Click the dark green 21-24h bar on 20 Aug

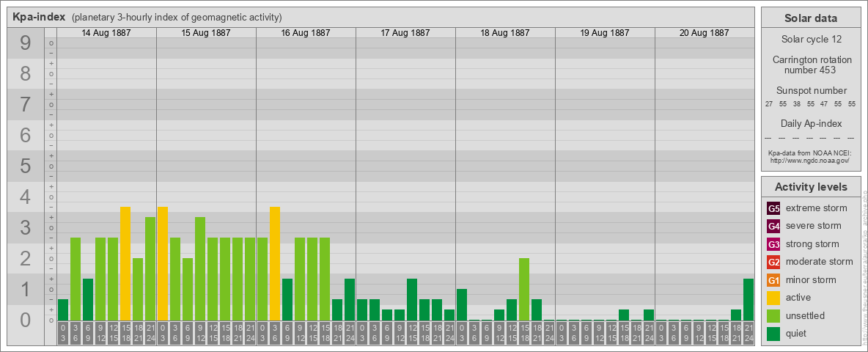pos(749,299)
